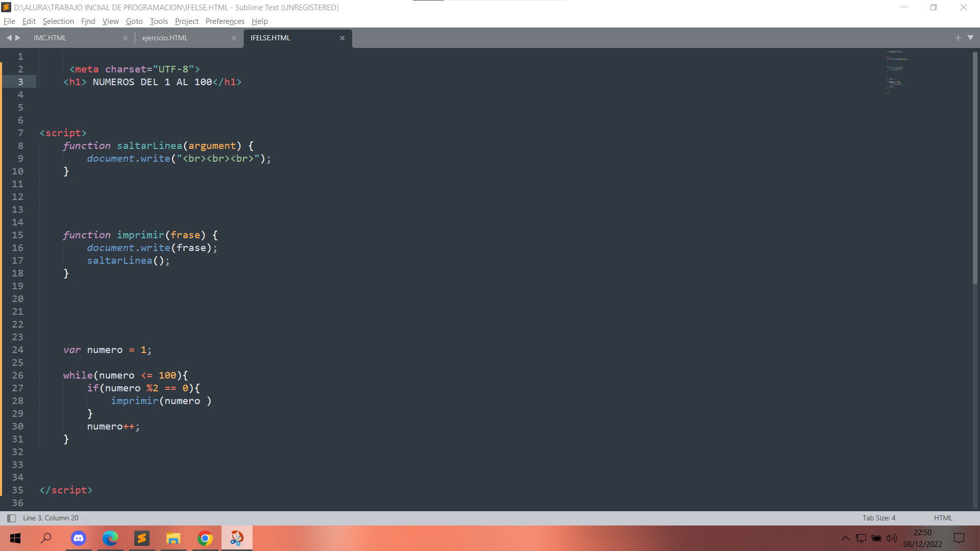Open Google Chrome from the taskbar
Viewport: 980px width, 551px height.
coord(205,538)
